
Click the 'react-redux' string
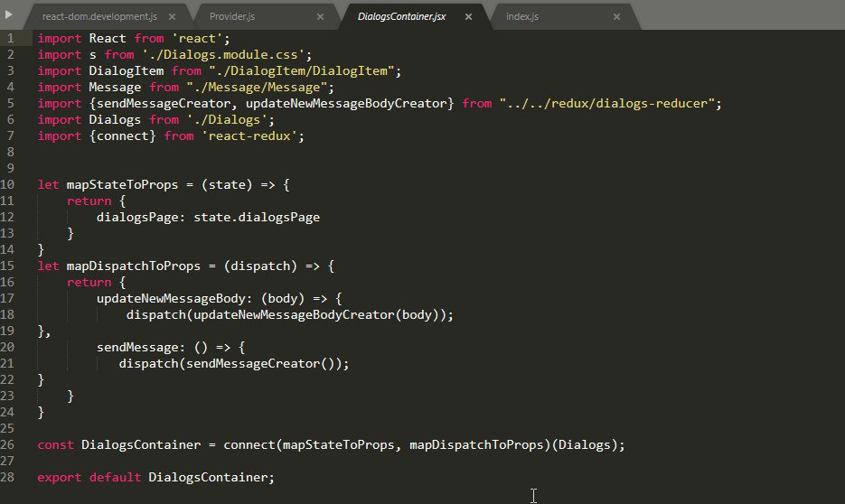coord(249,135)
